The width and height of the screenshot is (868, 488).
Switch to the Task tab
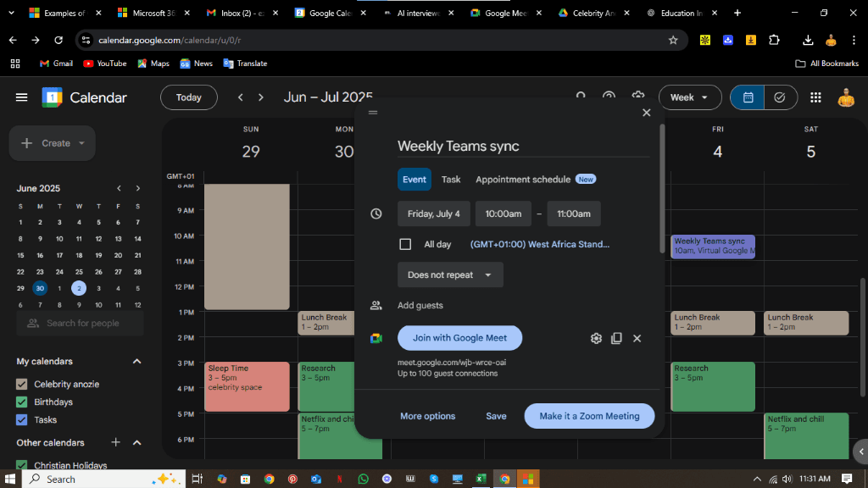click(x=451, y=180)
